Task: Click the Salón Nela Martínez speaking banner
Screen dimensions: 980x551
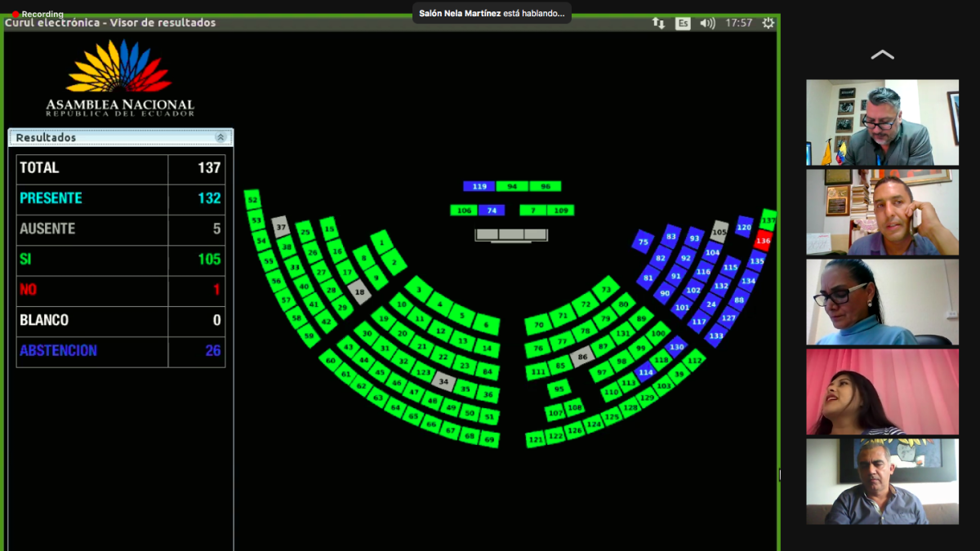Action: [492, 13]
